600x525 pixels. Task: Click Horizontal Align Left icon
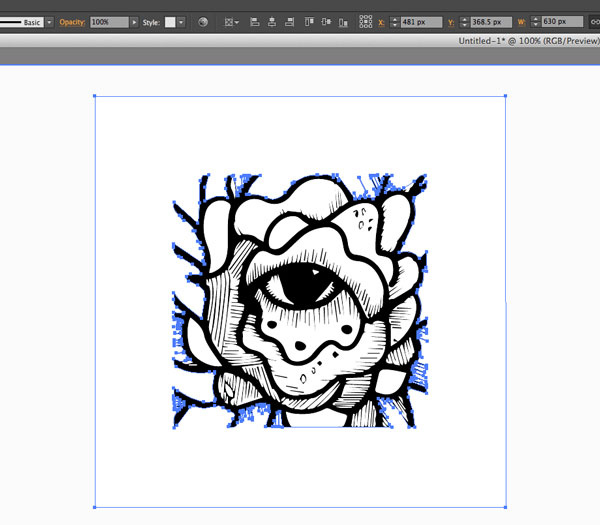point(254,22)
